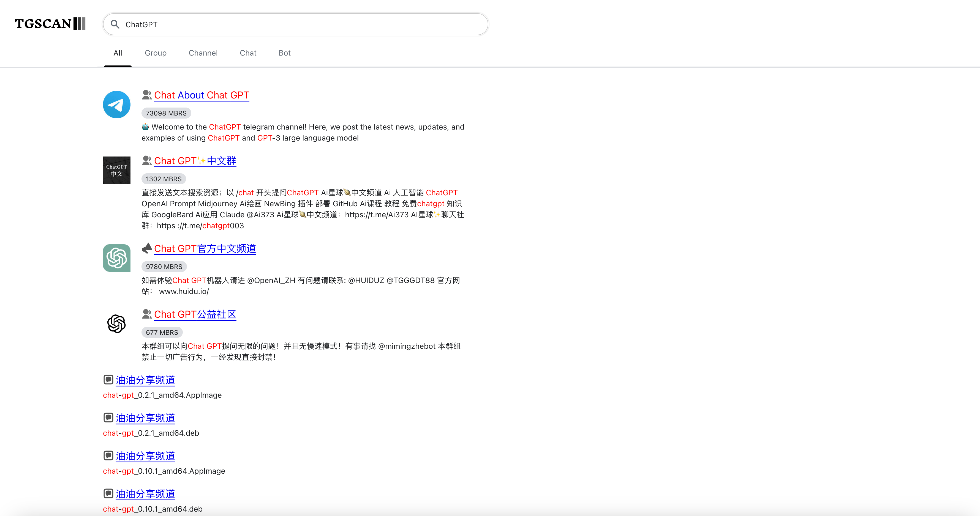Click message icon above chat-gpt_0.2.1_amd64.AppImage
980x516 pixels.
(x=108, y=380)
